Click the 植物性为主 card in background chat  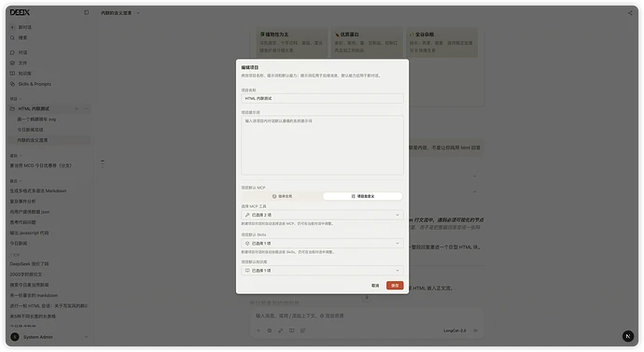(291, 42)
